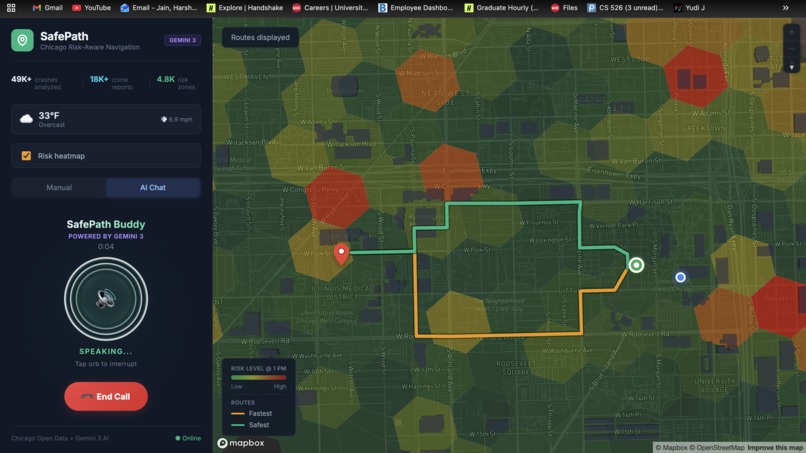Click the green Online status indicator
The width and height of the screenshot is (806, 453).
click(188, 438)
